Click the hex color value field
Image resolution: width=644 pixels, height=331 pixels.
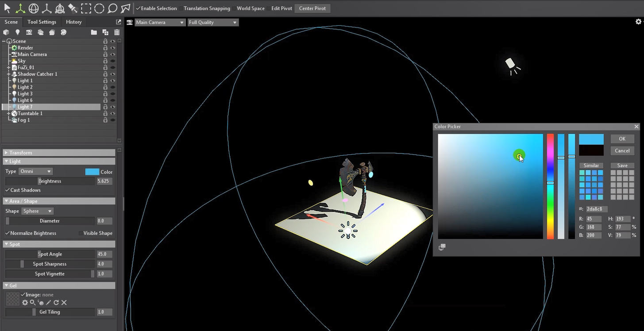pyautogui.click(x=597, y=209)
